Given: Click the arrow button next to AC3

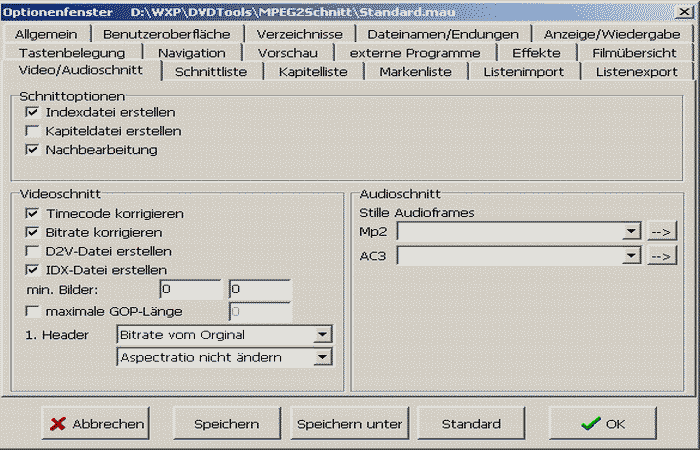Looking at the screenshot, I should (x=661, y=256).
